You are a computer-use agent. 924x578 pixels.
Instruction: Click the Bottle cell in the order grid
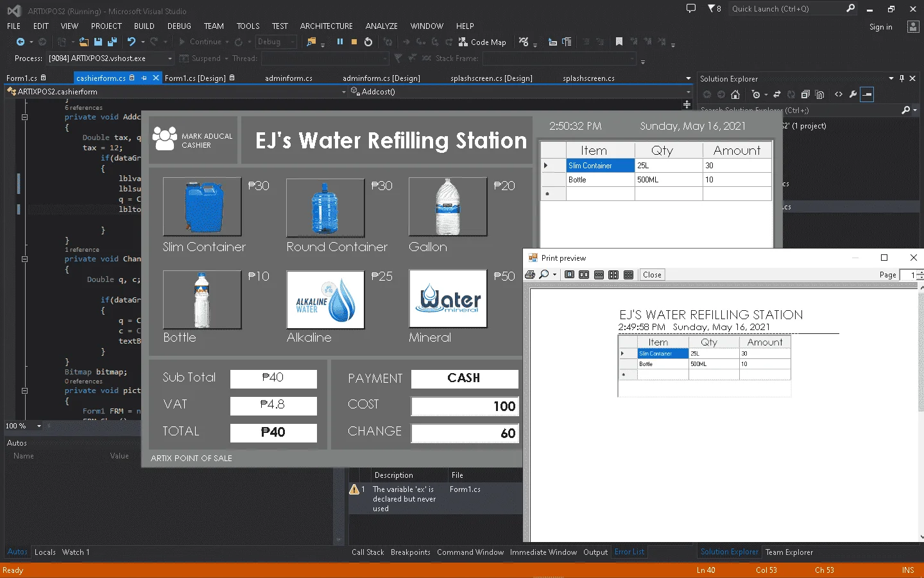(x=601, y=180)
